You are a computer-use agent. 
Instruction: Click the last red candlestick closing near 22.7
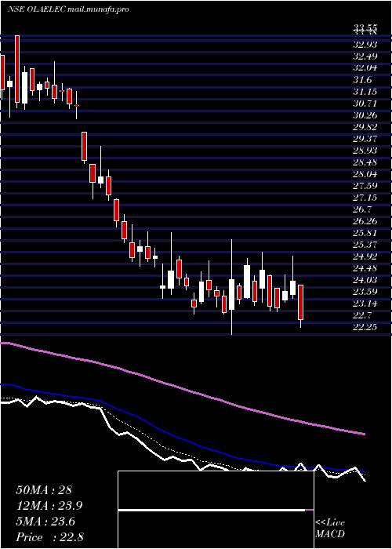coord(300,302)
